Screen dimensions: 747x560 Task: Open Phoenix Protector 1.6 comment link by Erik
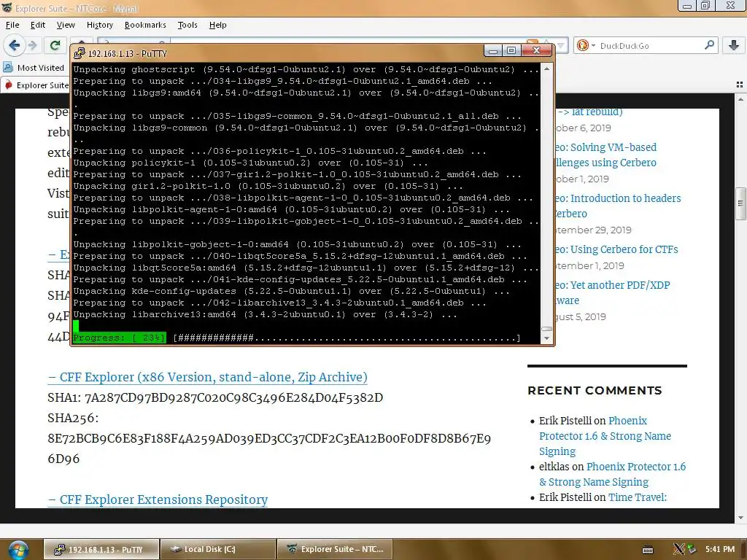[605, 436]
